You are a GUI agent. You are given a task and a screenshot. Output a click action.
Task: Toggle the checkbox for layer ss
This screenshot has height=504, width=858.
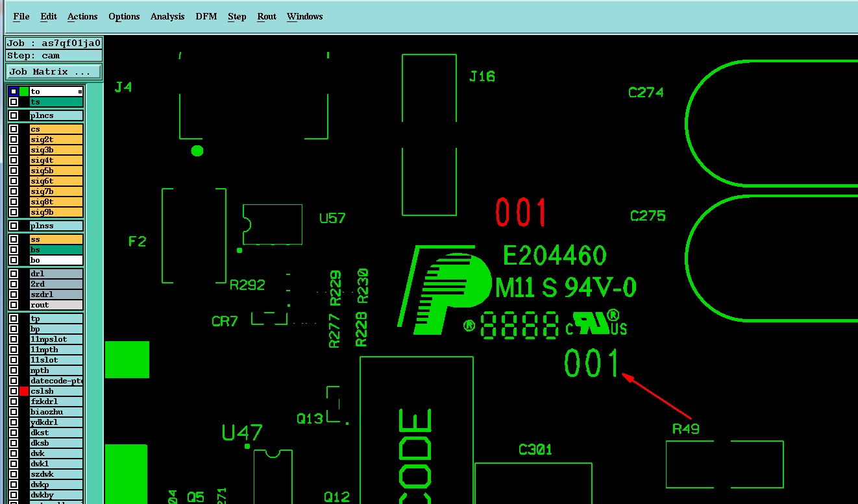(14, 239)
